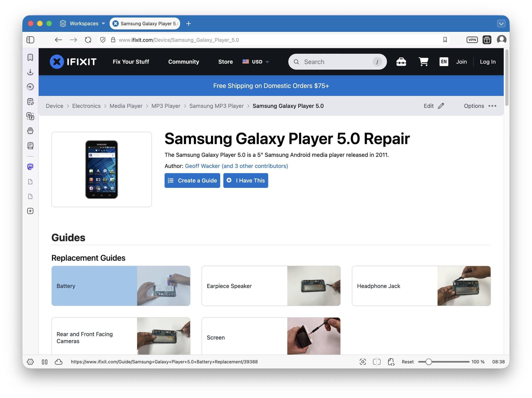Image resolution: width=532 pixels, height=398 pixels.
Task: Open the Downloads panel in sidebar
Action: tap(30, 72)
